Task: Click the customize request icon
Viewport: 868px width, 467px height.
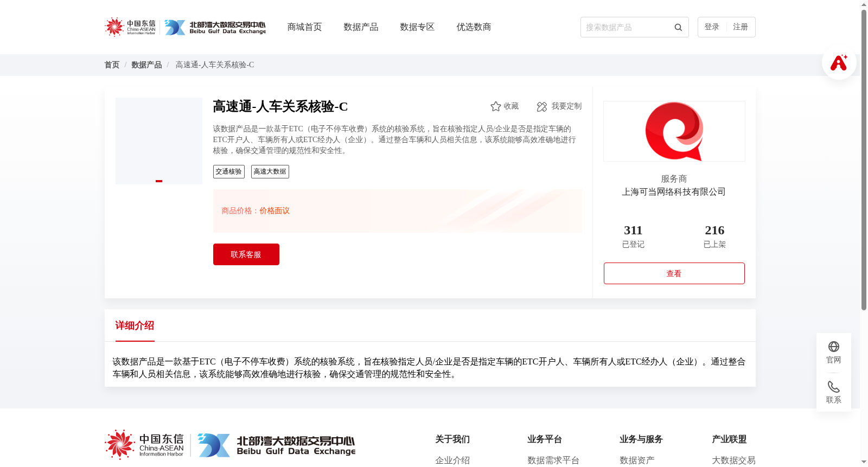Action: (541, 107)
